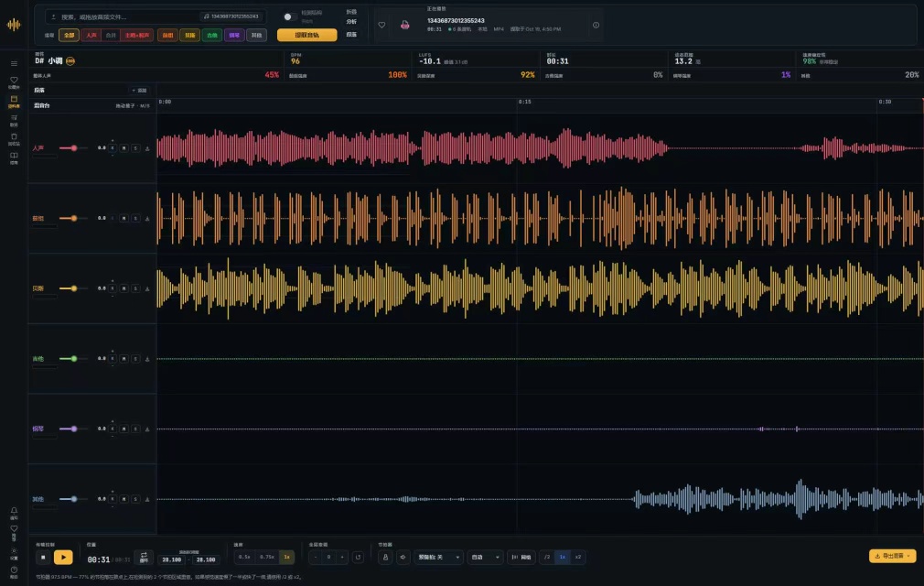Click the waveform app logo
The image size is (924, 586).
(x=14, y=24)
